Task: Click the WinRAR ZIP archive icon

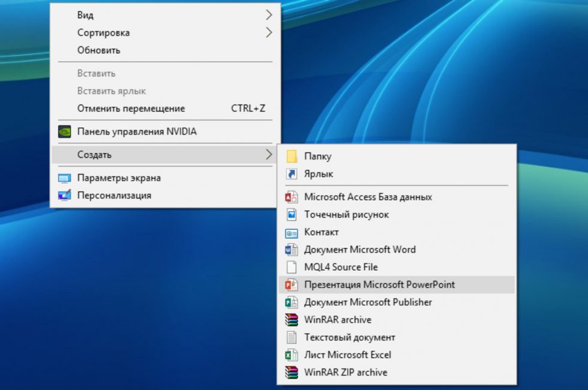Action: click(292, 373)
